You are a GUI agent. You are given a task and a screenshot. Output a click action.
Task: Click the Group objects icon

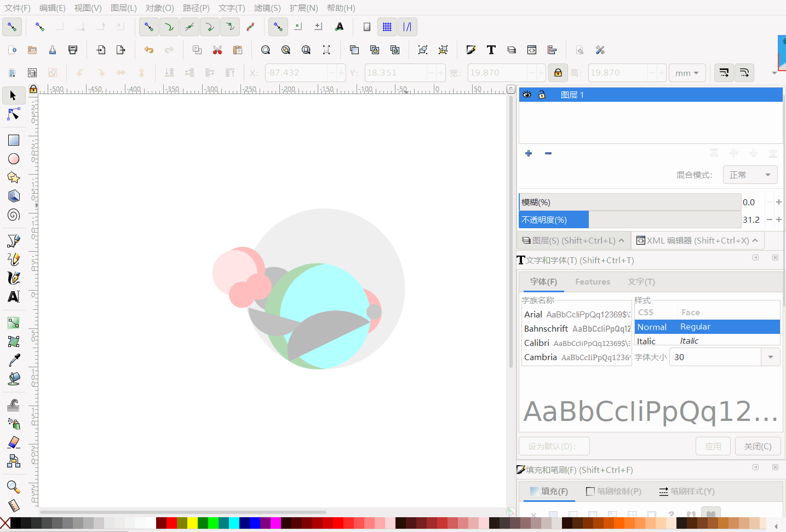(423, 50)
